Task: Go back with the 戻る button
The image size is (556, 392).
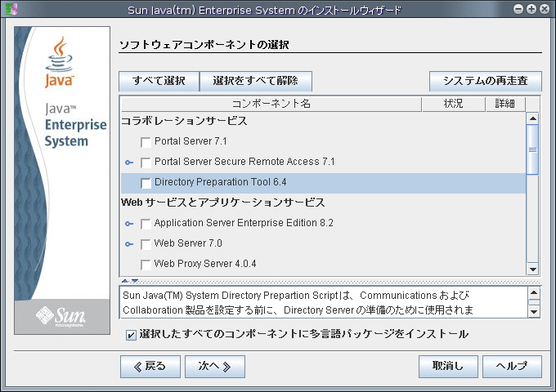Action: pyautogui.click(x=150, y=367)
